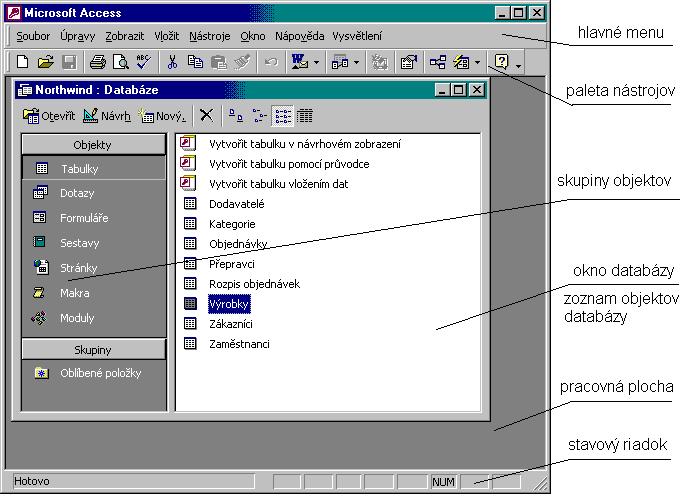Viewport: 687px width, 496px height.
Task: Switch to Details view in database window
Action: point(305,116)
